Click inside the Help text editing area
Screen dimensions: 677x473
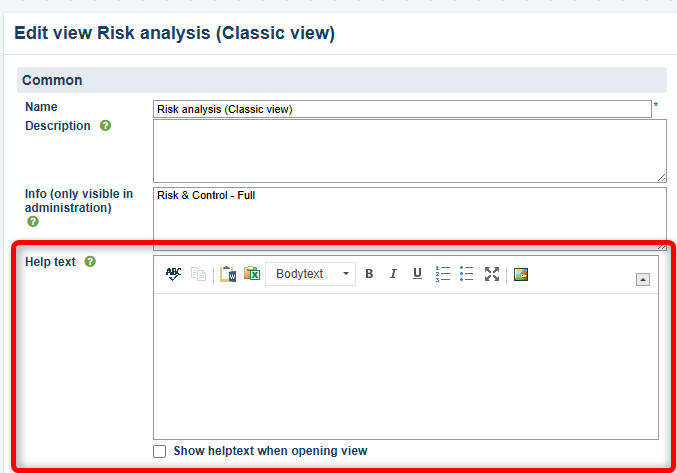pos(405,365)
